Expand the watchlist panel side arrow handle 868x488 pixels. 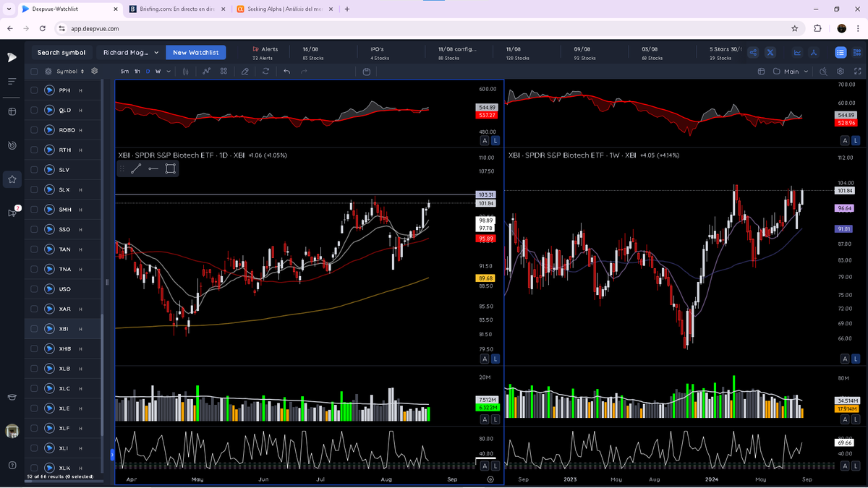[112, 454]
